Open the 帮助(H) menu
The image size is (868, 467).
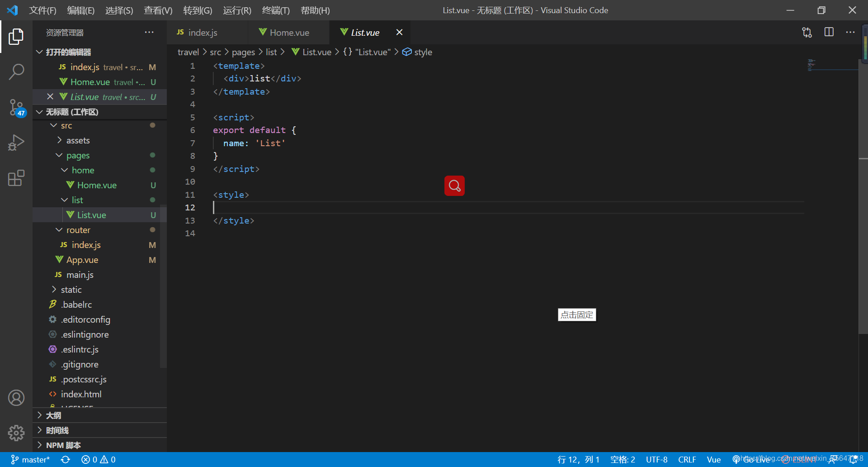pos(315,10)
